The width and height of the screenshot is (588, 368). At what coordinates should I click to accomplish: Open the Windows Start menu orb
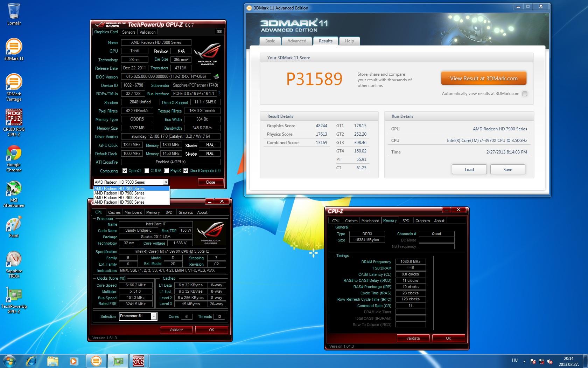coord(9,361)
